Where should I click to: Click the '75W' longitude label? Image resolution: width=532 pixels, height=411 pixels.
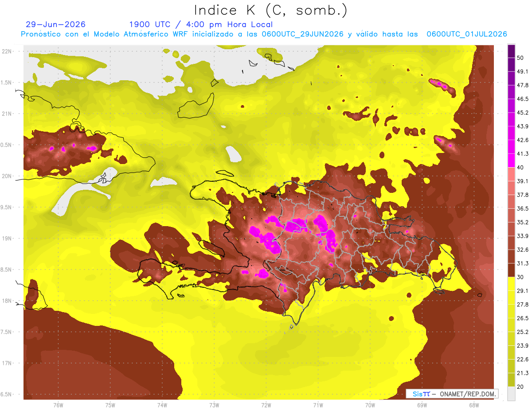(110, 405)
